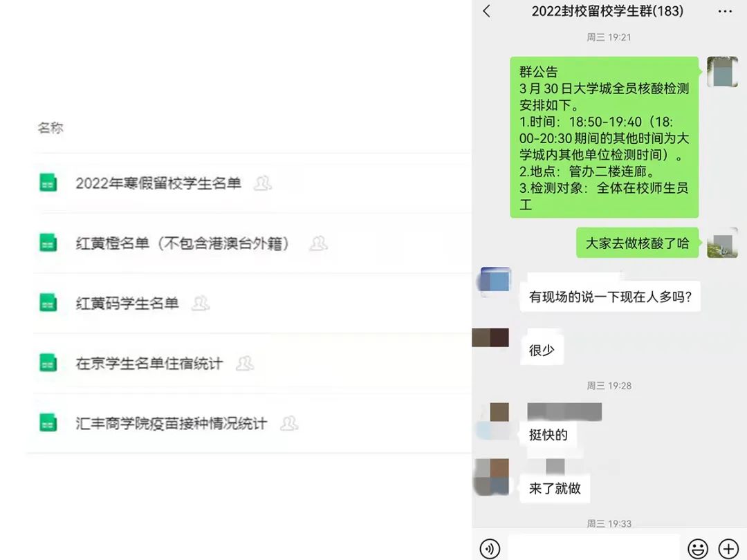Viewport: 747px width, 560px height.
Task: Click the green sheet icon for 汇丰商学院疫苗接种情况统计
Action: click(48, 423)
